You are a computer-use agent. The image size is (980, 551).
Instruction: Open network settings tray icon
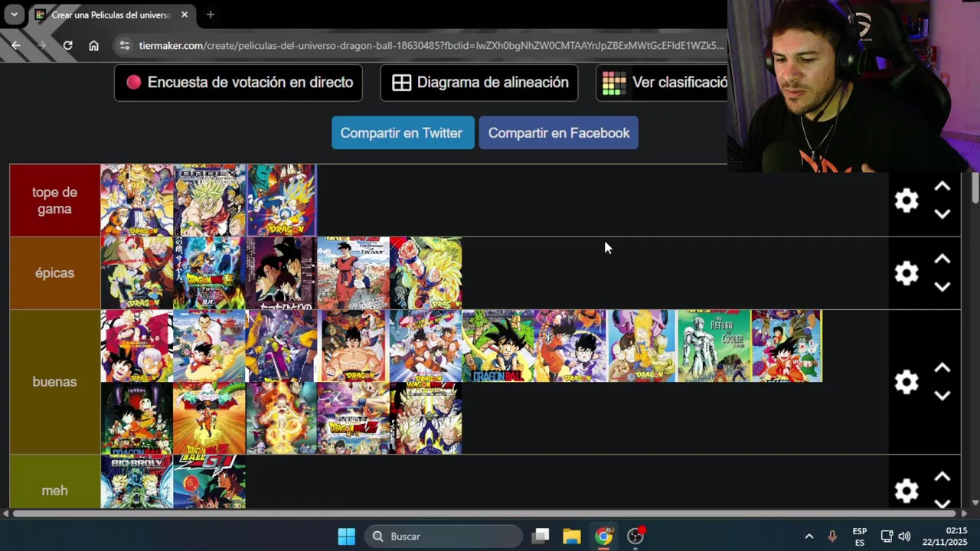click(887, 536)
